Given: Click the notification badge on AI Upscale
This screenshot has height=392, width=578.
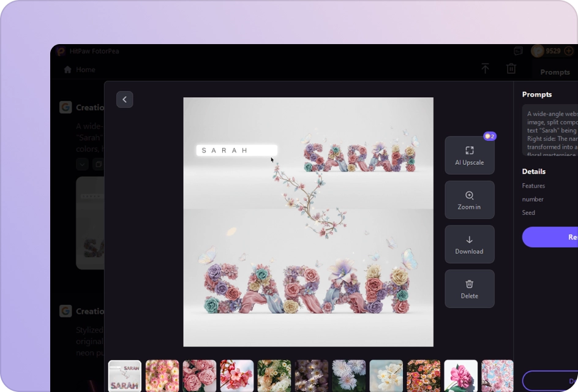Looking at the screenshot, I should point(490,136).
